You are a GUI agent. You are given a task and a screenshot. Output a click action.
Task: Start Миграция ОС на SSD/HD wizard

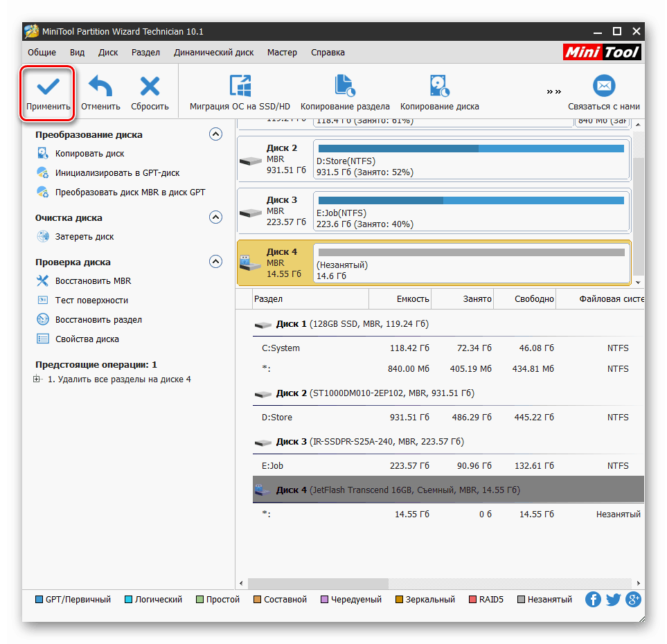(x=240, y=92)
